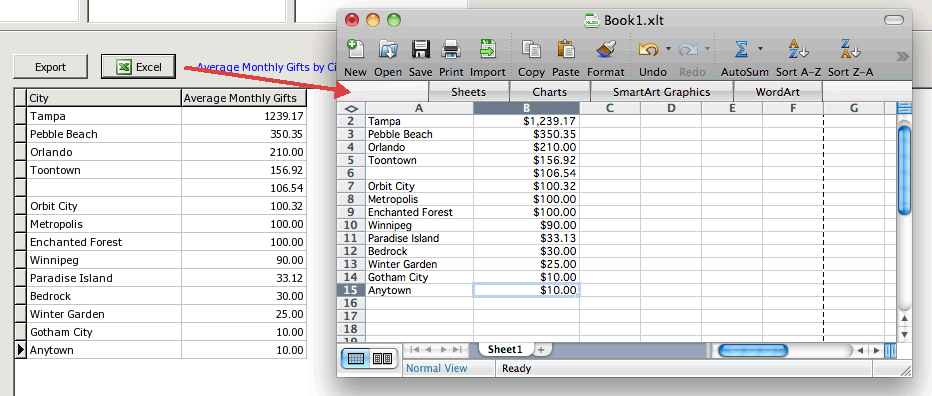
Task: Select row 15 header in spreadsheet
Action: click(x=351, y=290)
